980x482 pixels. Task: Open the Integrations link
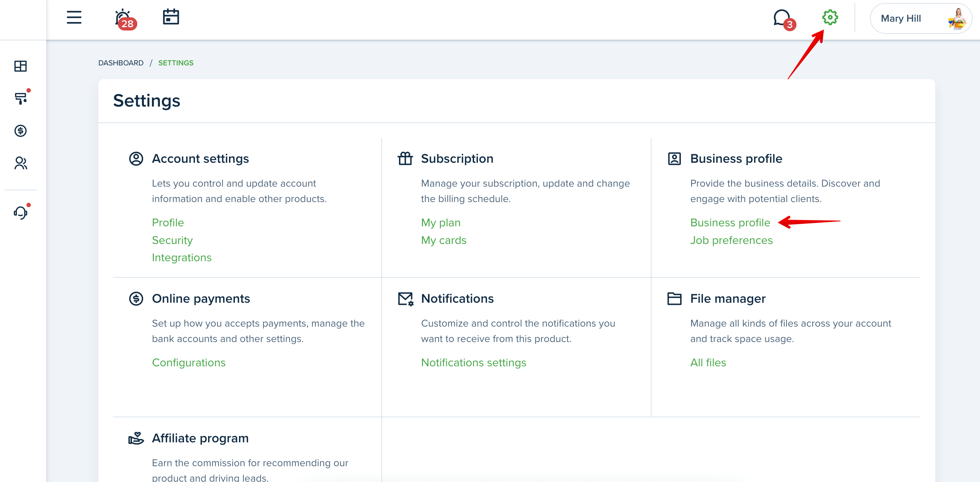click(182, 258)
